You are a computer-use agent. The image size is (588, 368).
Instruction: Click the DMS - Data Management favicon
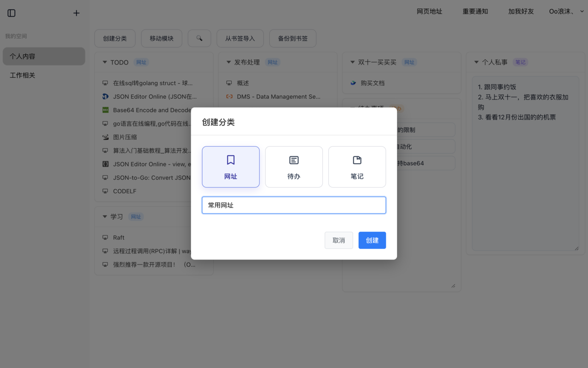click(x=229, y=97)
